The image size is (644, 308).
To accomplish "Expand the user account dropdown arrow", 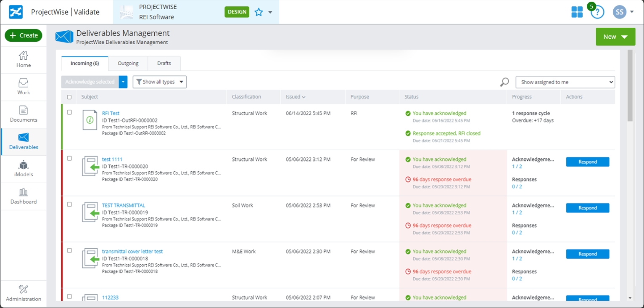I will 632,12.
